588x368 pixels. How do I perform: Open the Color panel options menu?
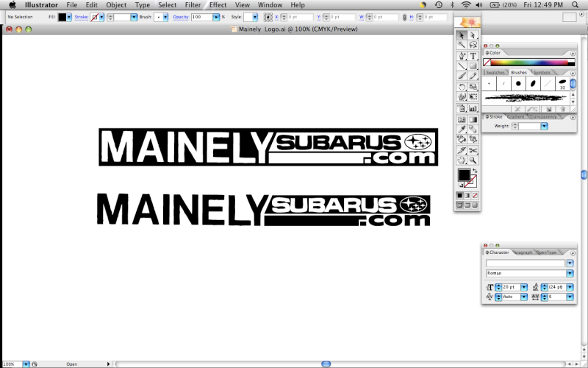click(x=573, y=53)
